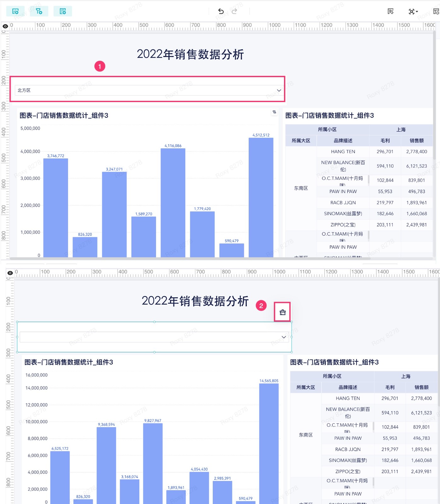Click the 2,985,391 bar value label
The image size is (440, 504).
click(223, 478)
